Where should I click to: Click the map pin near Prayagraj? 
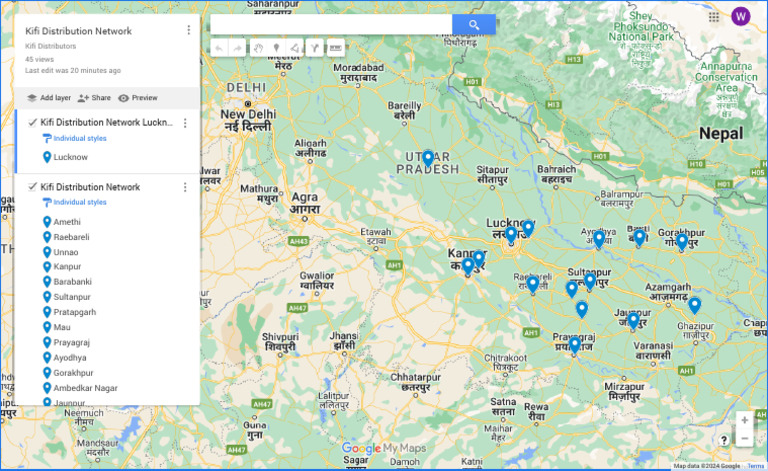coord(575,345)
